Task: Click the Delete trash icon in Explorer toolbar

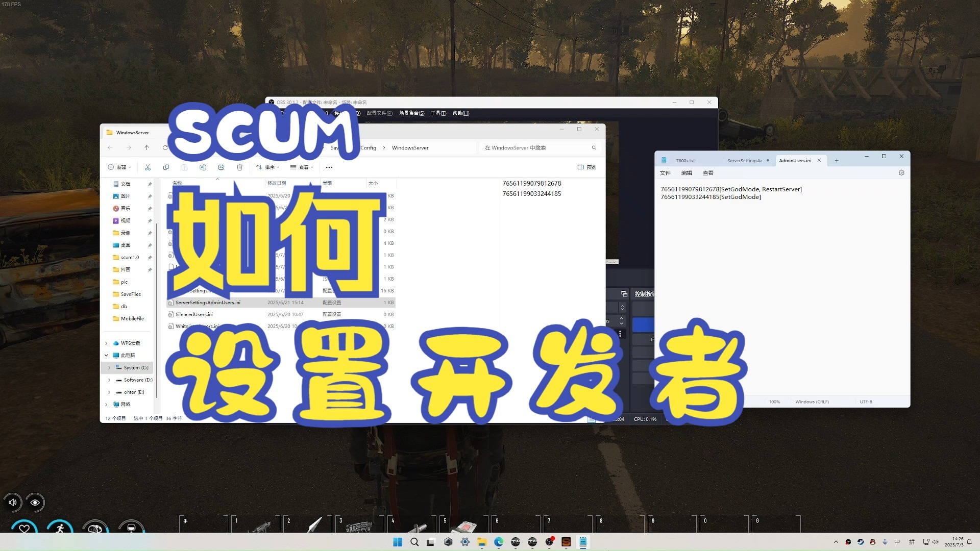Action: tap(240, 167)
